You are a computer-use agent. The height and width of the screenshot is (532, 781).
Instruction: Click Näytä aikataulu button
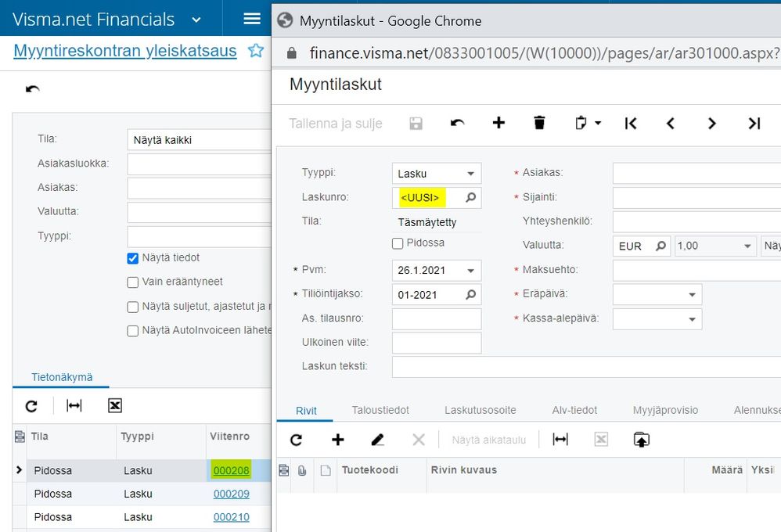(x=488, y=440)
